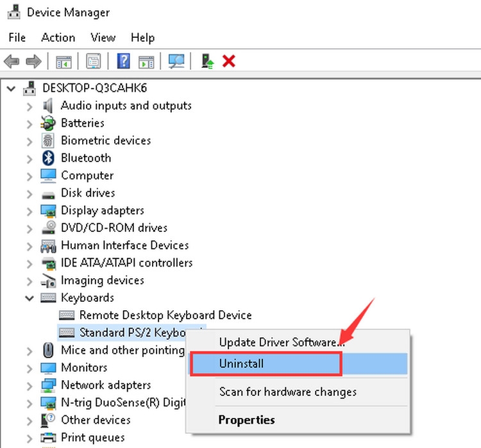Open the Help menu

pyautogui.click(x=142, y=37)
